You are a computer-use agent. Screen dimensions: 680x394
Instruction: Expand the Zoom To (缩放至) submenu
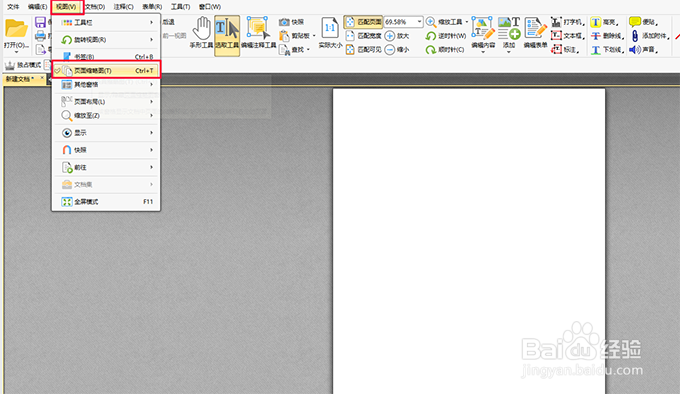click(x=106, y=115)
